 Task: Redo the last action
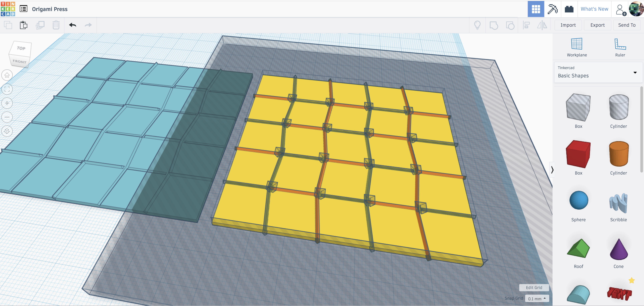coord(88,25)
